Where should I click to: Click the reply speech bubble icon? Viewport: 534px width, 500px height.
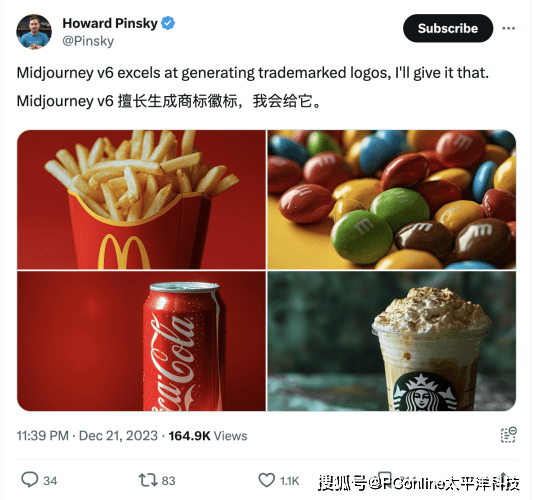pyautogui.click(x=30, y=480)
